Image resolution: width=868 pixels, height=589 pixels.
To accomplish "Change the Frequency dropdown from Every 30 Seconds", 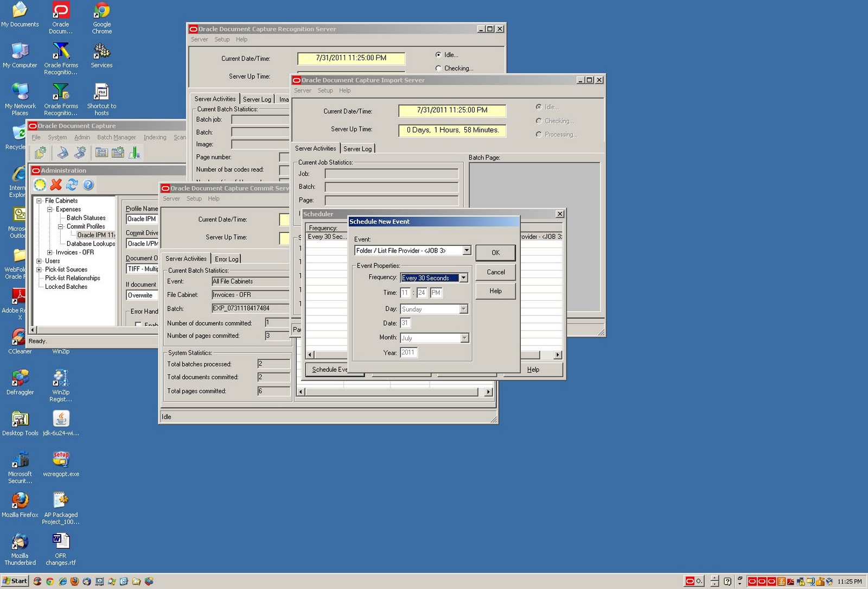I will tap(464, 277).
